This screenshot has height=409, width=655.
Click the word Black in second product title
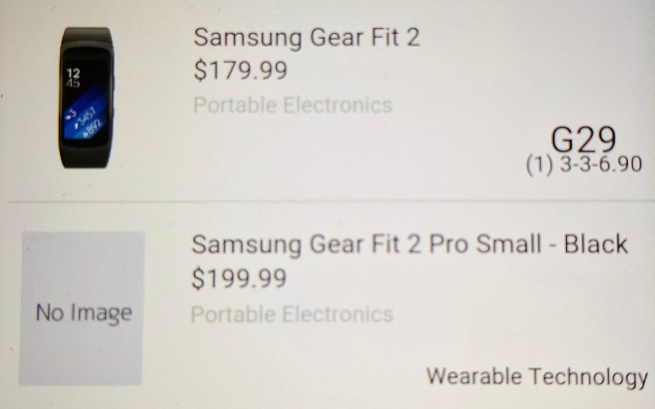(x=596, y=244)
